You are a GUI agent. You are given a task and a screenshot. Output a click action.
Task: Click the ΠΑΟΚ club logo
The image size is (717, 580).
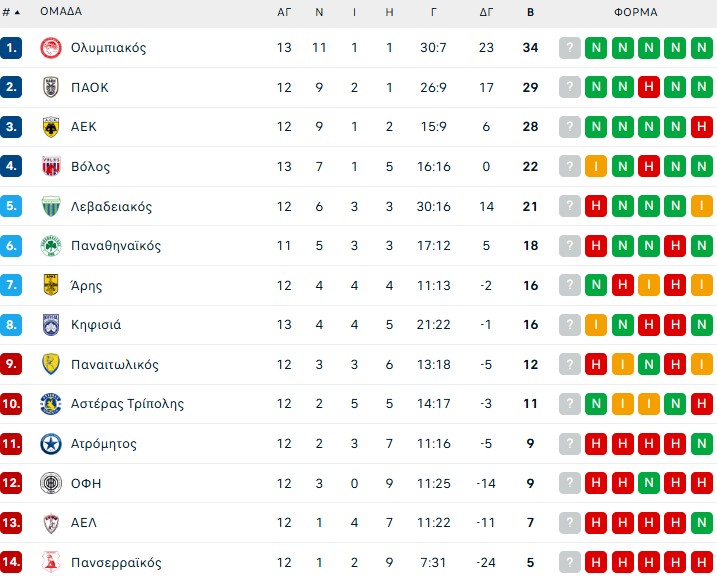point(51,87)
